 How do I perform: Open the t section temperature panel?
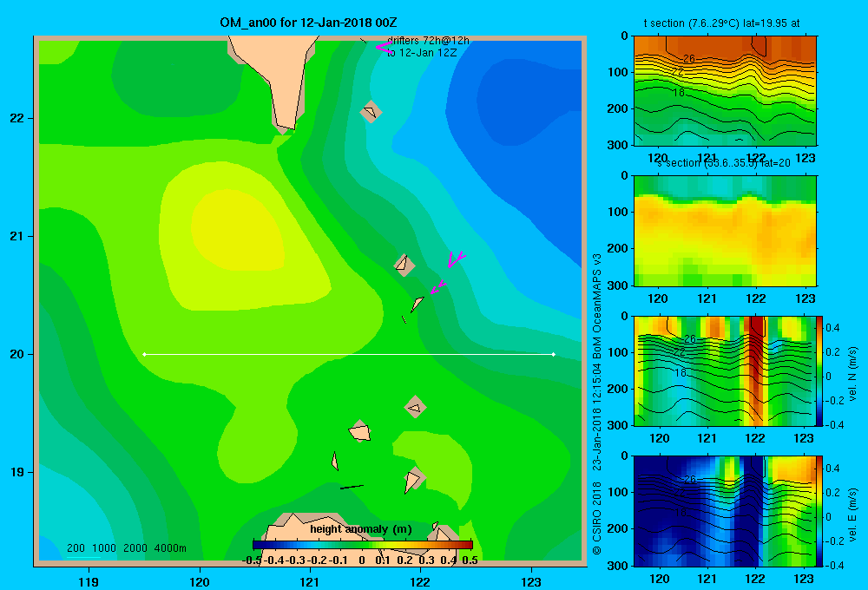[725, 91]
